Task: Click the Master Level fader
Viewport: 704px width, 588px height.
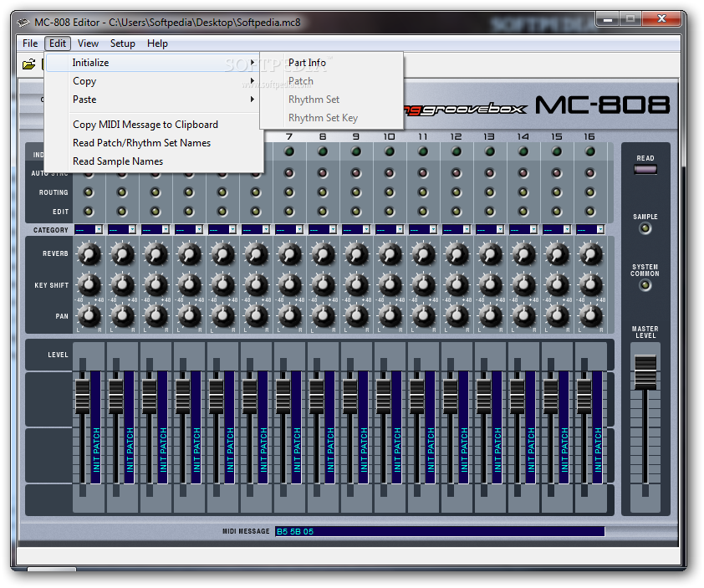Action: click(x=645, y=372)
